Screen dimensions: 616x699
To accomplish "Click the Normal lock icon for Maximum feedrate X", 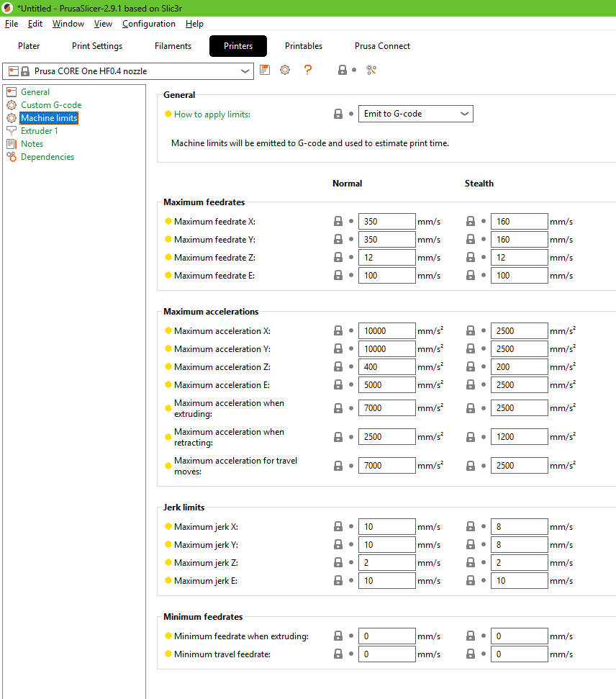I will coord(338,222).
